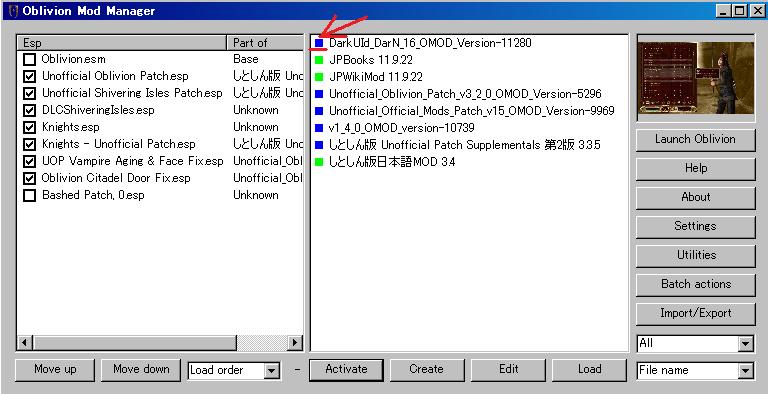This screenshot has height=394, width=768.
Task: Click the Oblivion Mod Manager title bar icon
Action: [x=13, y=10]
